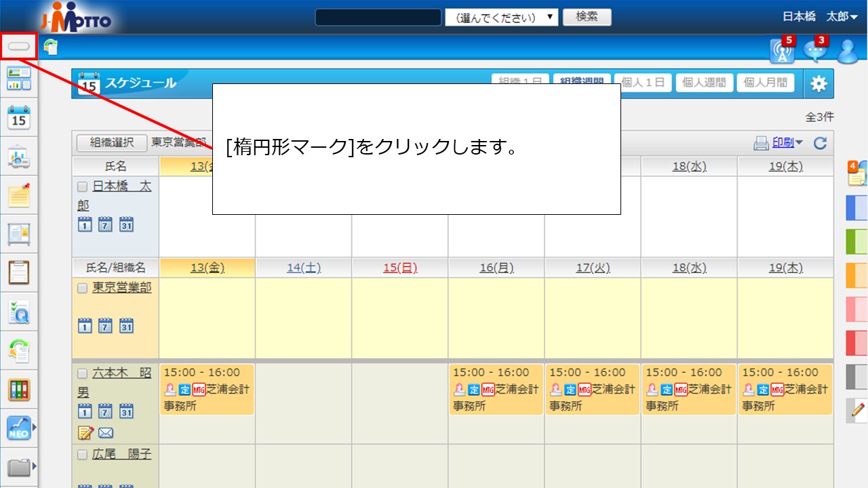Open the clipboard icon in left sidebar
The height and width of the screenshot is (488, 868).
point(19,272)
